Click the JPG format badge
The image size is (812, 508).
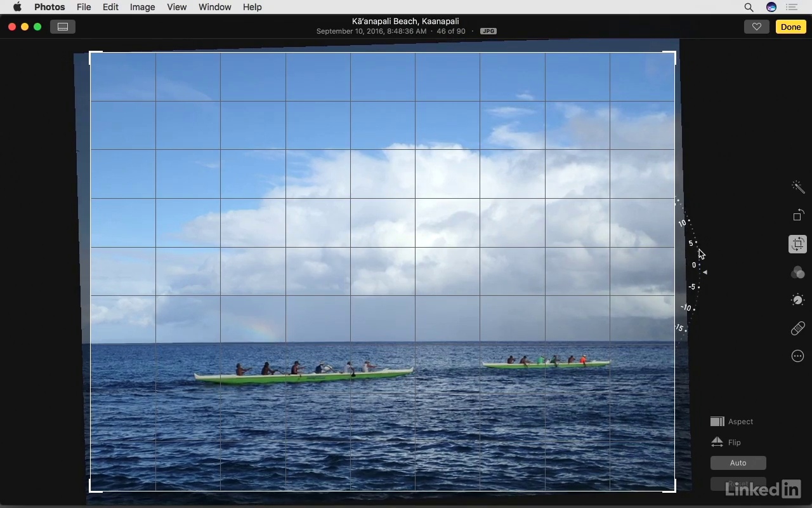(x=488, y=31)
